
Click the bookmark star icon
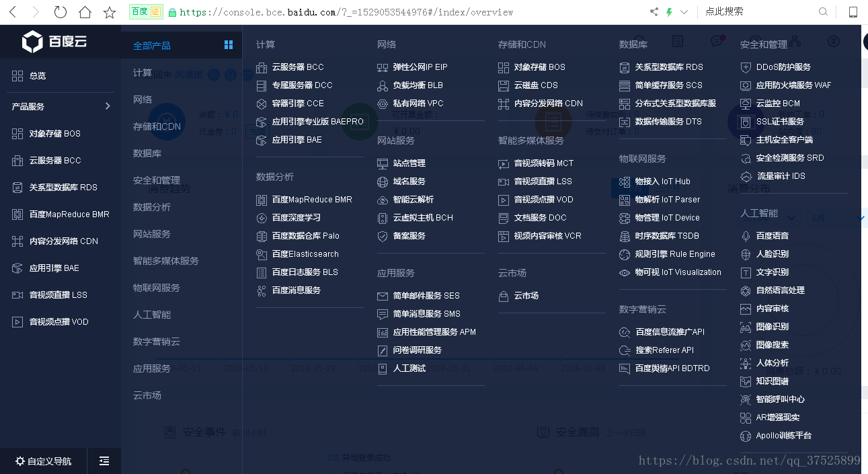109,12
